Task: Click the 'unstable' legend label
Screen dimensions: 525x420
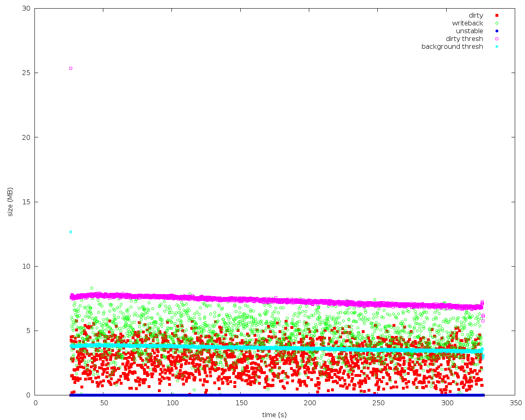Action: (470, 31)
